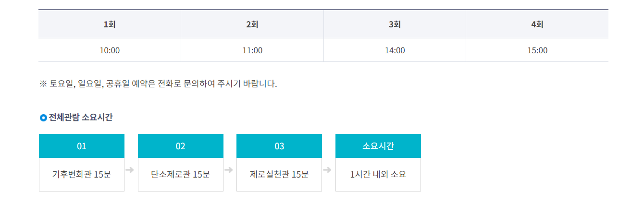Click the 1시간 내외 소요 box
The image size is (644, 215).
tap(378, 175)
